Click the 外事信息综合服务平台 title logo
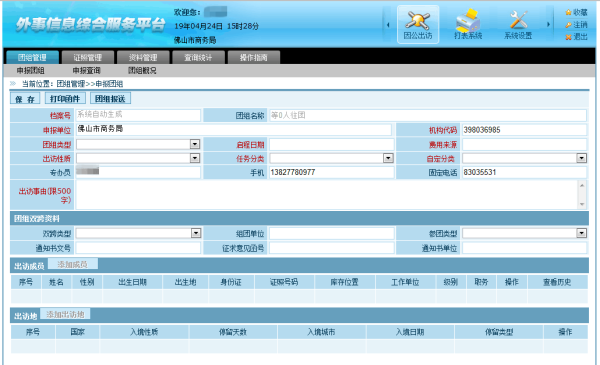600x365 pixels. coord(91,25)
